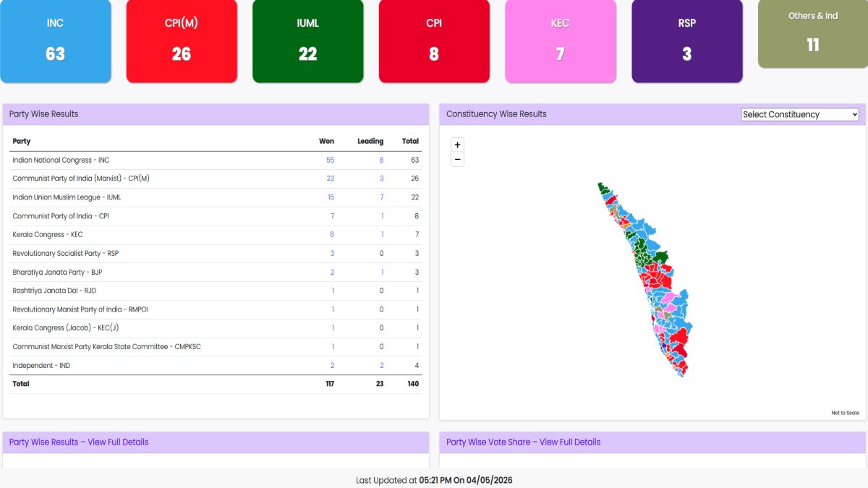Screen dimensions: 868x488
Task: Select 'Revolutionary Socialist Party - RSP' text
Action: click(65, 253)
